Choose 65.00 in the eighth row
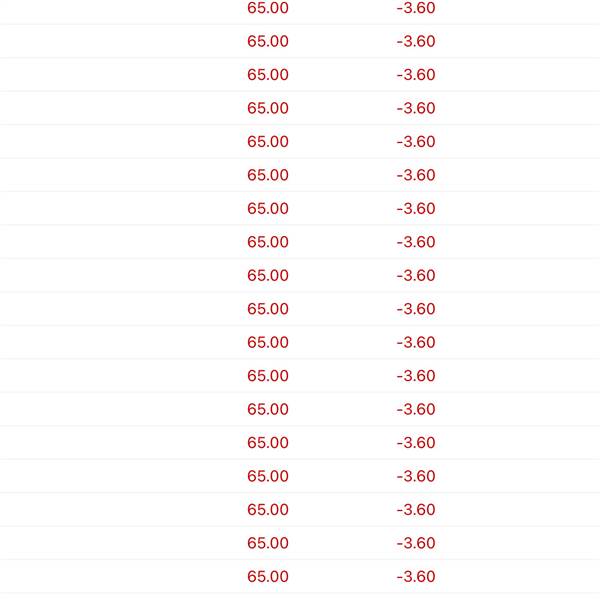Image resolution: width=600 pixels, height=600 pixels. coord(268,242)
